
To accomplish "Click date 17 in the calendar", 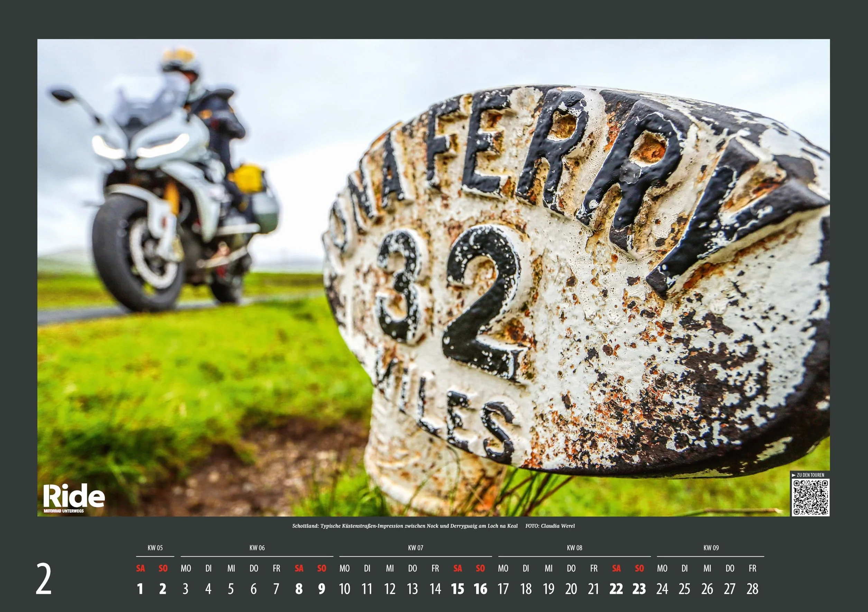I will coord(503,589).
